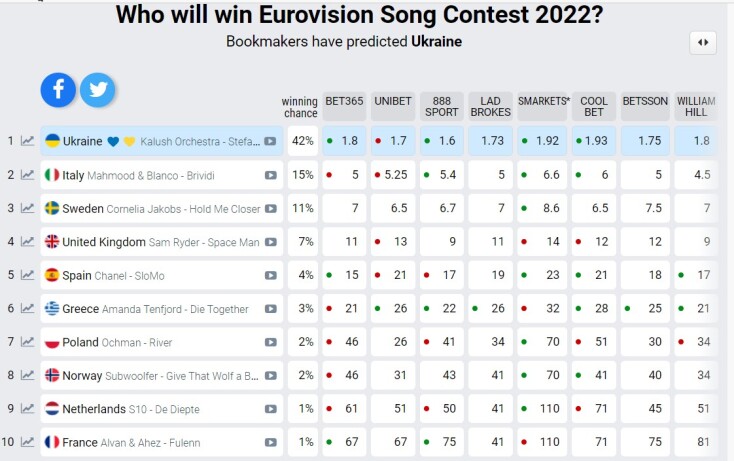The width and height of the screenshot is (734, 461).
Task: Play United Kingdom's song video icon
Action: (270, 242)
